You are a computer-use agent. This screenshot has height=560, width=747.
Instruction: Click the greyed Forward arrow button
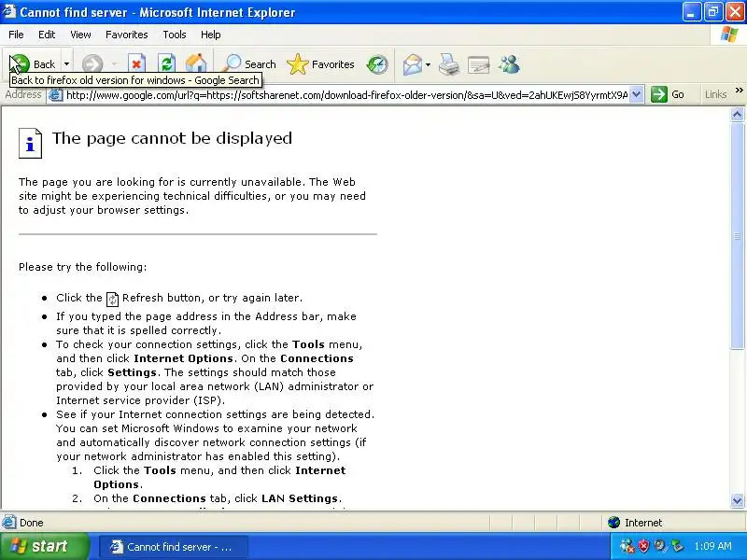(x=92, y=63)
